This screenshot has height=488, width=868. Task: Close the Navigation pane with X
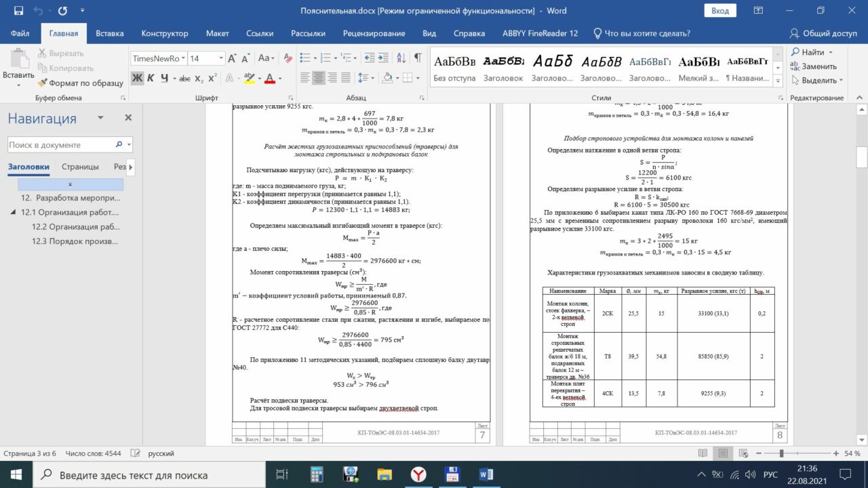tap(128, 118)
